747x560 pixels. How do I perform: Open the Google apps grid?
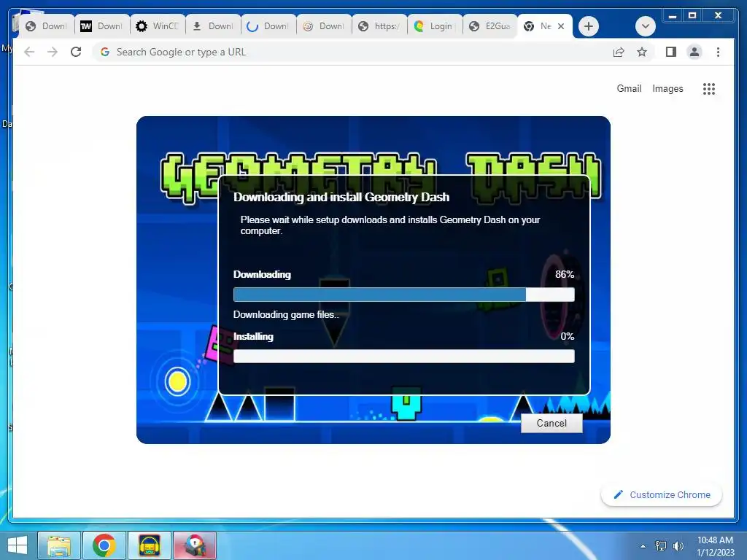709,88
